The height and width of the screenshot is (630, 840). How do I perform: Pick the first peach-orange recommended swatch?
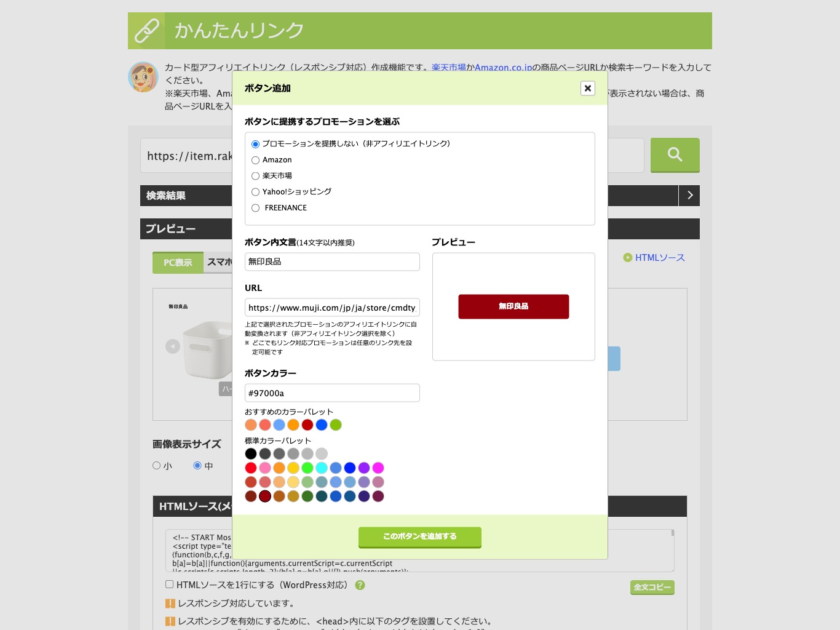(x=251, y=425)
